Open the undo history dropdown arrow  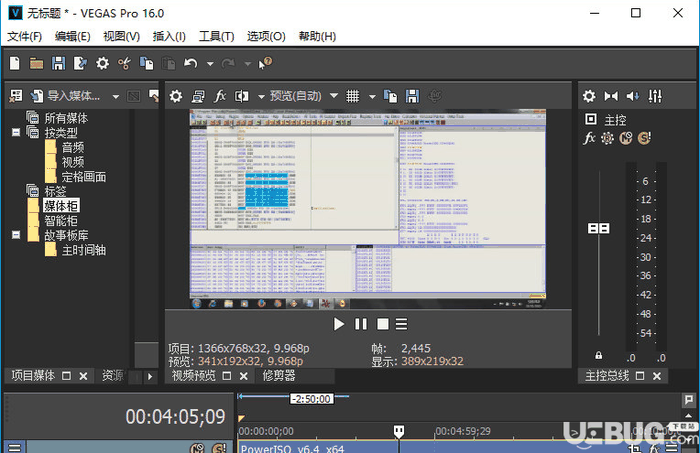210,64
